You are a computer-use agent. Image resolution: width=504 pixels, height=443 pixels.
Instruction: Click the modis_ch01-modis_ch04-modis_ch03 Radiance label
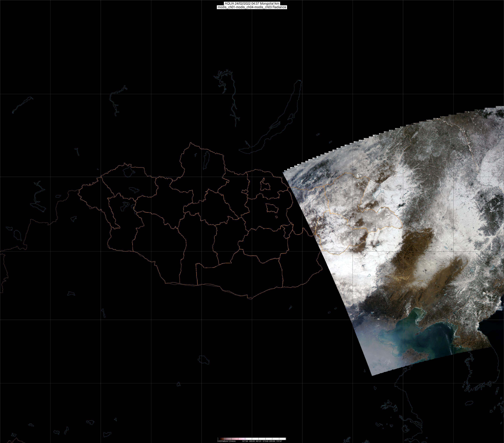coord(252,7)
